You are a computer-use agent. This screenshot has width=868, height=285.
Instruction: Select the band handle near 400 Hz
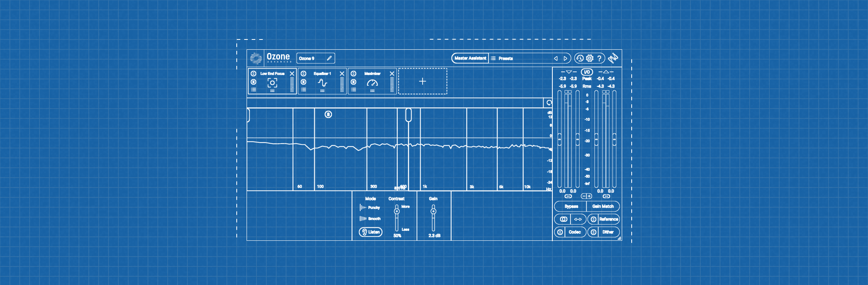pos(408,115)
